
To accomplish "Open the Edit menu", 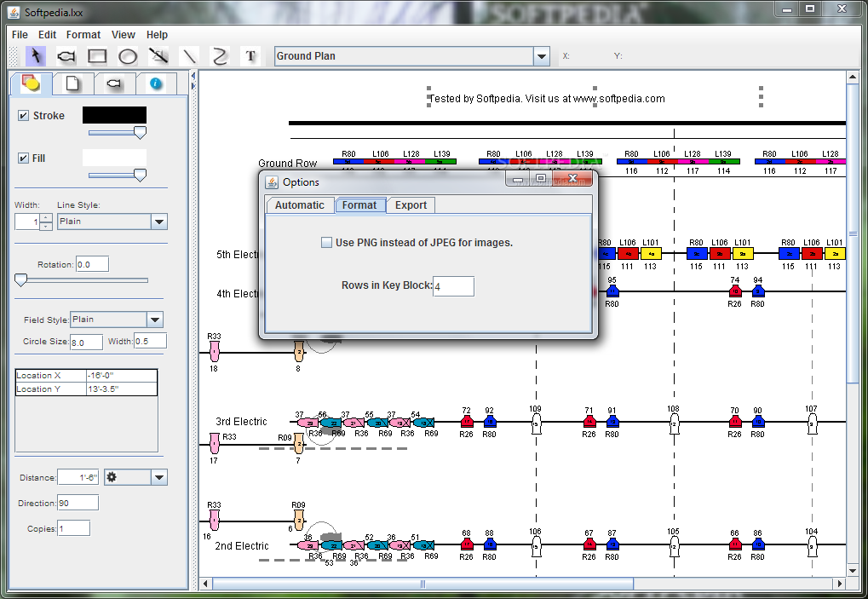I will point(47,34).
